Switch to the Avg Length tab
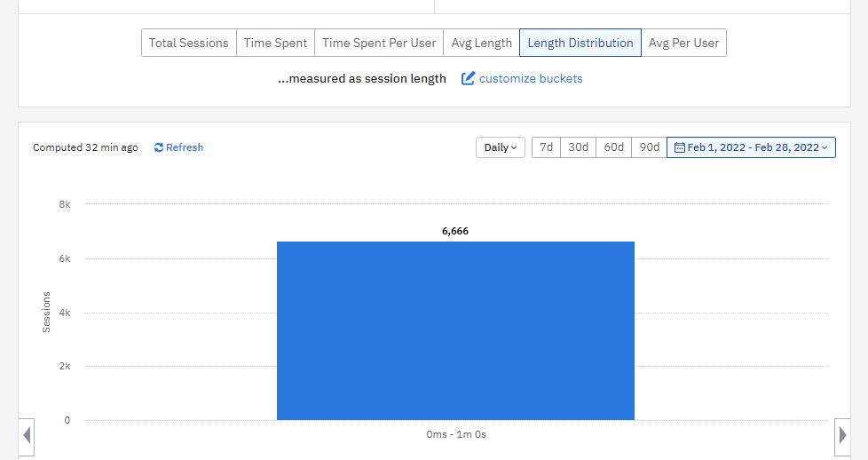This screenshot has width=868, height=460. click(482, 43)
